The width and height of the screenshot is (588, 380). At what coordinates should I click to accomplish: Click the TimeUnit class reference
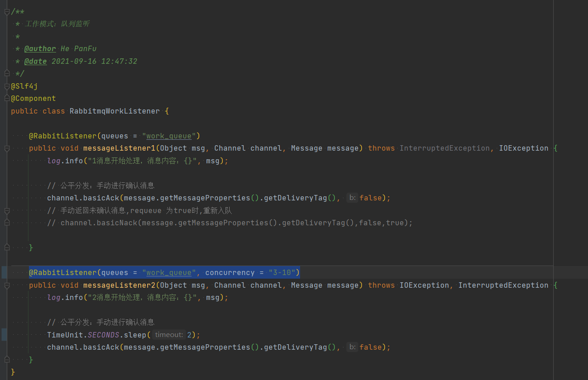coord(65,335)
